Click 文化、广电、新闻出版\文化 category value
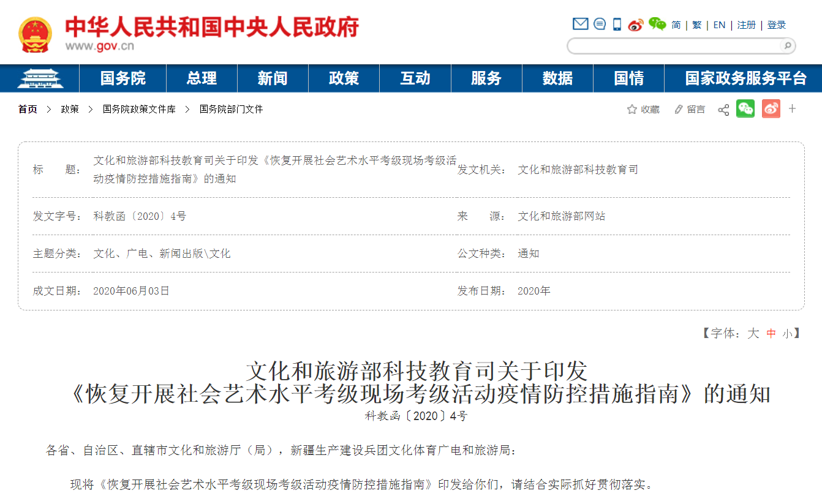 pos(162,254)
